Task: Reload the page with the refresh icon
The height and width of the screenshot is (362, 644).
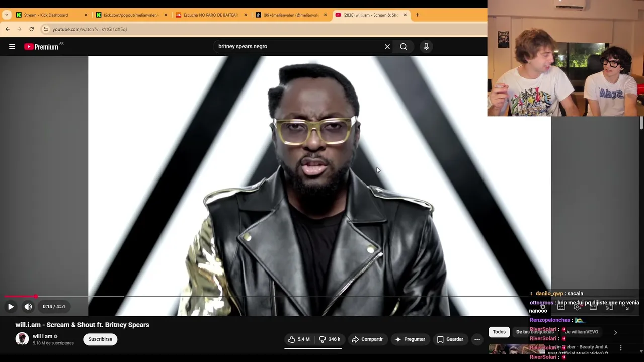Action: click(31, 29)
